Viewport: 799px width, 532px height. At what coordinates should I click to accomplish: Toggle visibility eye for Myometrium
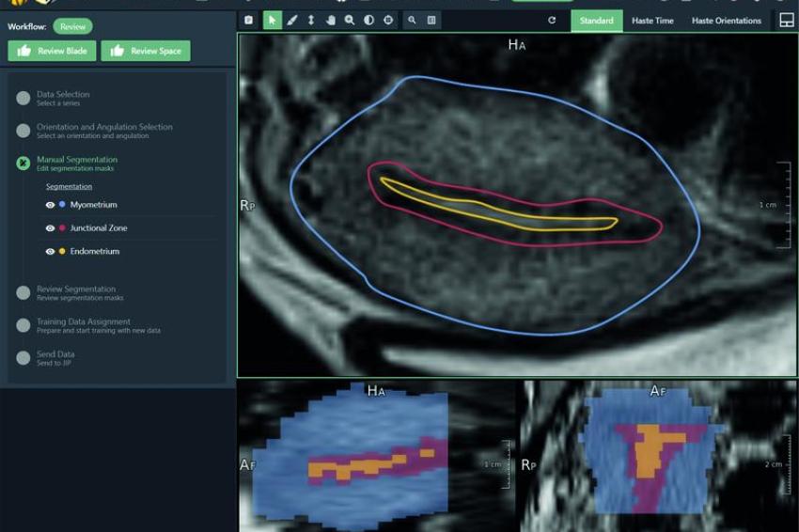coord(50,205)
